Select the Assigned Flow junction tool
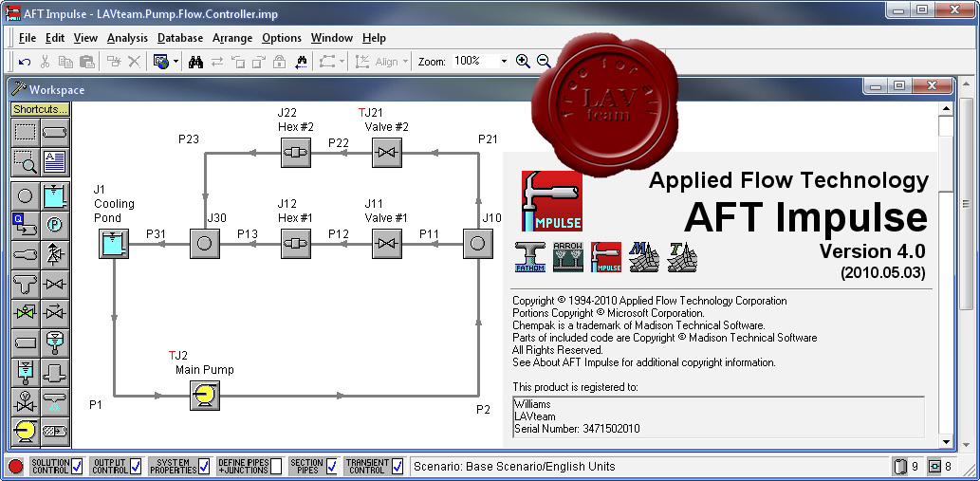This screenshot has width=980, height=481. click(x=25, y=225)
